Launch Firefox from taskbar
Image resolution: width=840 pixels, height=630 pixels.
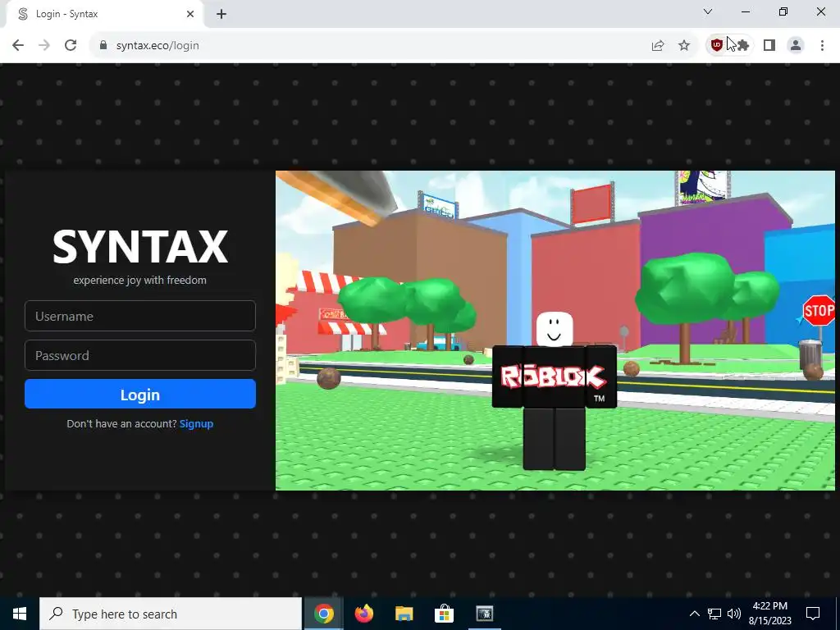click(x=364, y=614)
